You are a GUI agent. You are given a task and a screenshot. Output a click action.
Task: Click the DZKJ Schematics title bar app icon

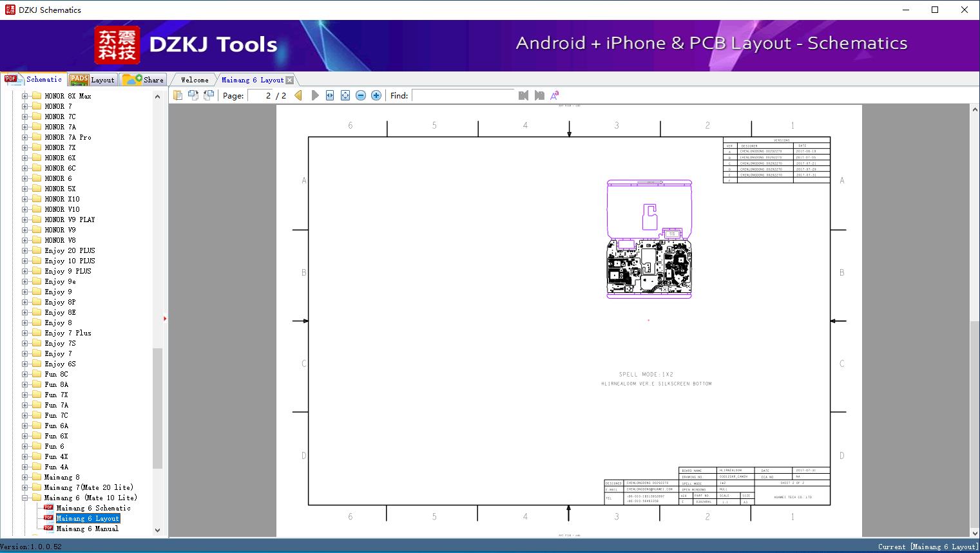(x=10, y=10)
